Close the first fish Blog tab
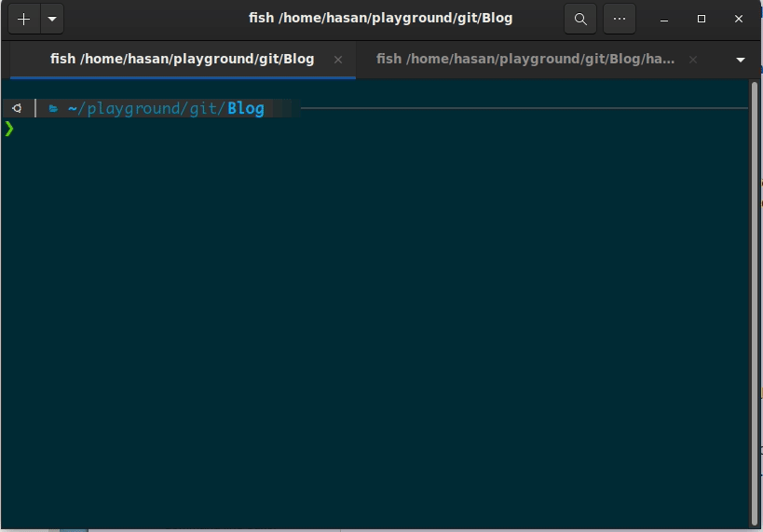The image size is (763, 532). coord(338,60)
